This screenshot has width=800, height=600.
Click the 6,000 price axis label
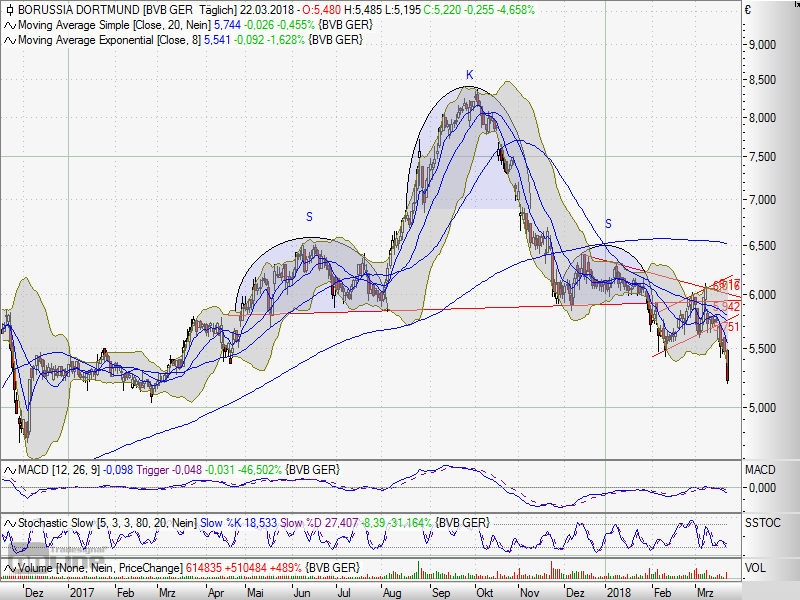(x=762, y=295)
